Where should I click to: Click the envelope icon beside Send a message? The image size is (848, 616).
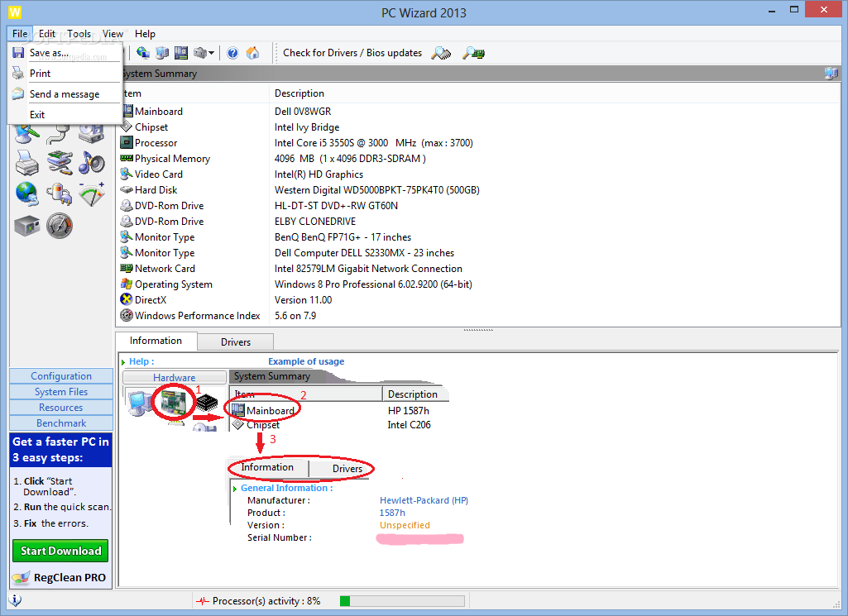[18, 93]
